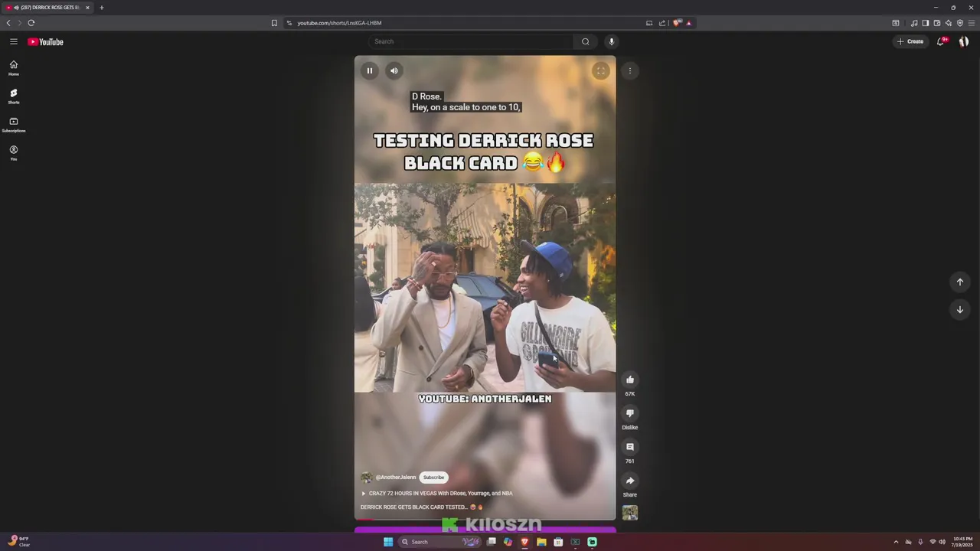Bookmark this page in the address bar
The height and width of the screenshot is (551, 980).
coord(274,23)
